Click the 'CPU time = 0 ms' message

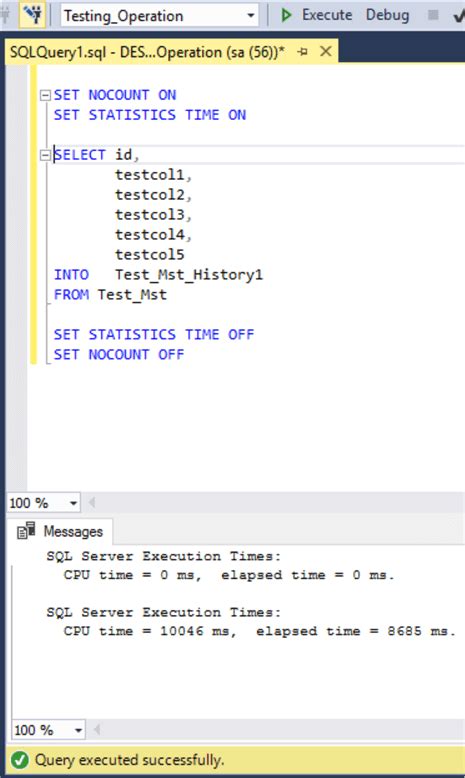tap(133, 575)
